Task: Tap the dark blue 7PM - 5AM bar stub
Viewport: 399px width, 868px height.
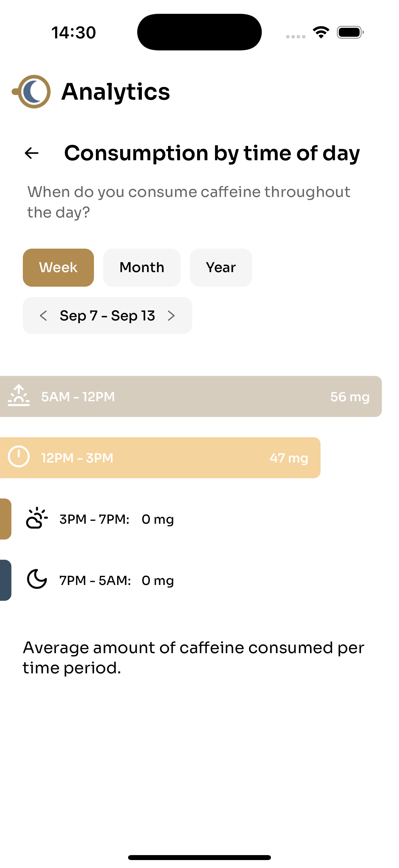Action: point(6,581)
